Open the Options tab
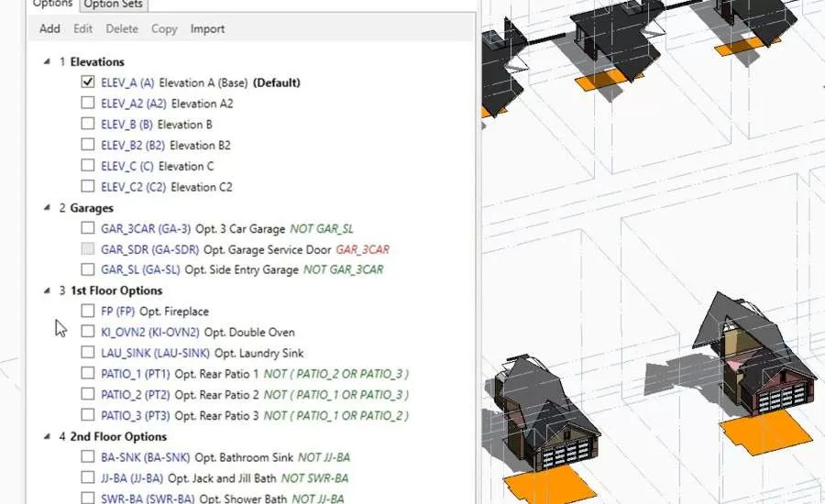Screen dimensions: 825x504 (x=52, y=5)
